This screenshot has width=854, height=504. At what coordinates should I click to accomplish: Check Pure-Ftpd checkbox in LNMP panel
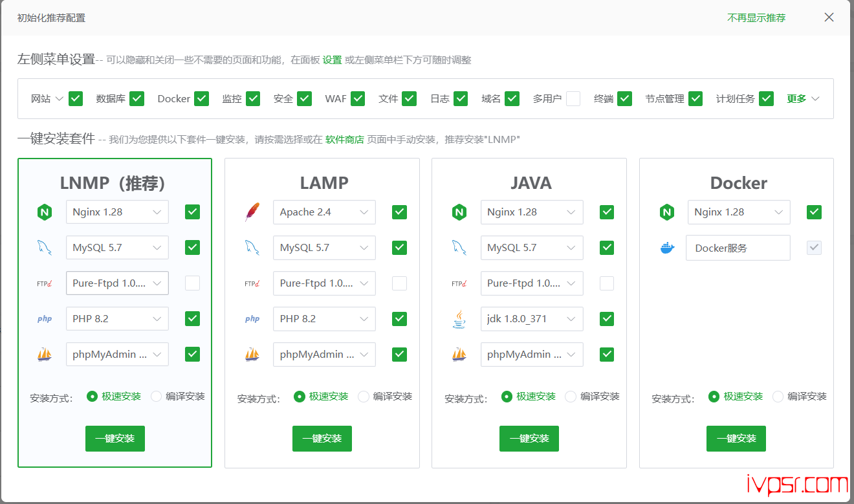click(x=192, y=283)
